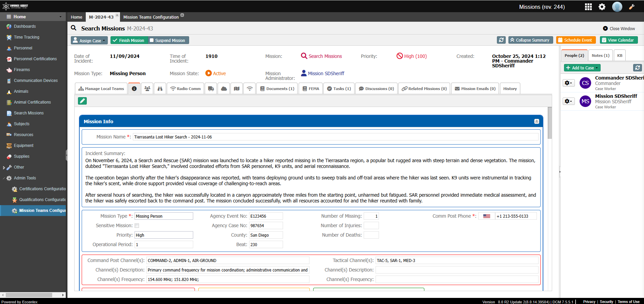Click the green pencil edit icon
Image resolution: width=644 pixels, height=304 pixels.
[x=82, y=101]
